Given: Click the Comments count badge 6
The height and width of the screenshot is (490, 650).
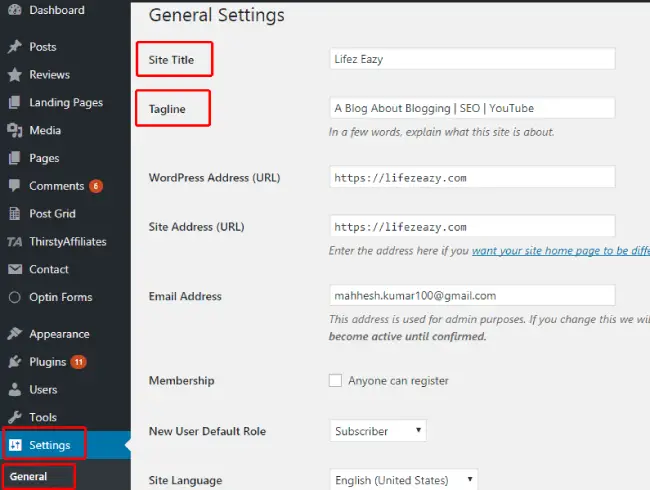Looking at the screenshot, I should click(96, 186).
